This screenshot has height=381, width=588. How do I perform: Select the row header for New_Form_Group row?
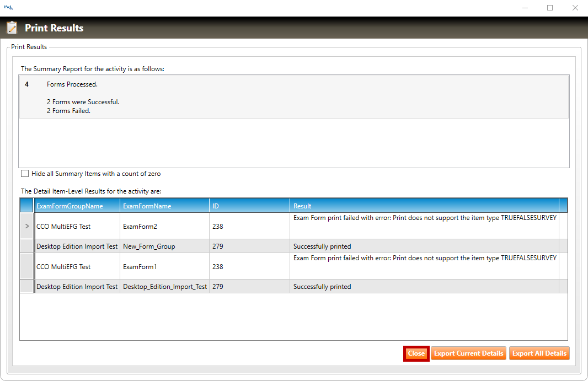26,246
